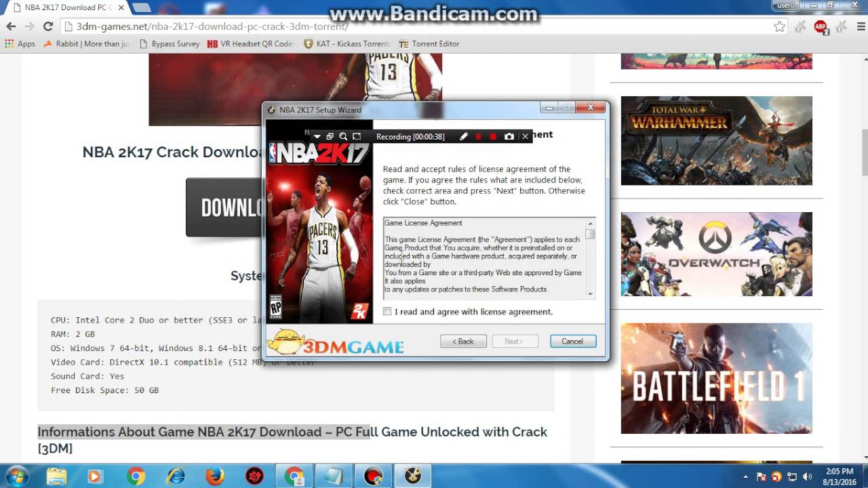
Task: Click the address bar URL
Action: coord(212,26)
